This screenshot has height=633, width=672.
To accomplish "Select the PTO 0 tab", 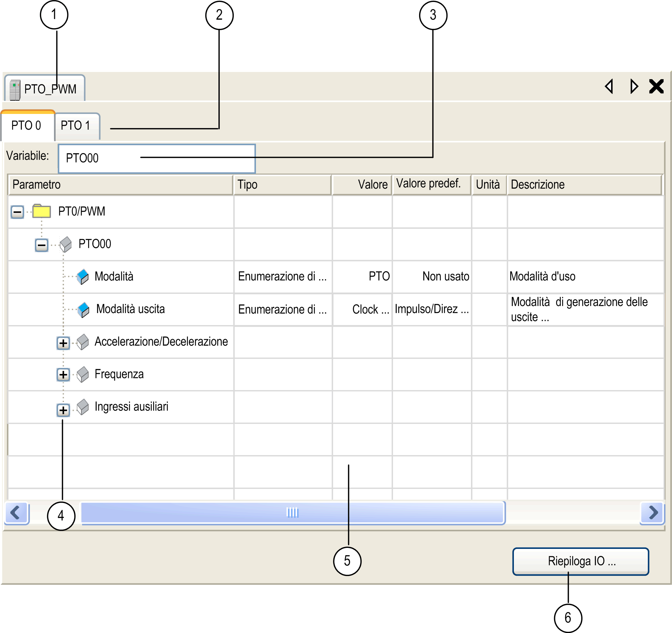I will tap(26, 126).
